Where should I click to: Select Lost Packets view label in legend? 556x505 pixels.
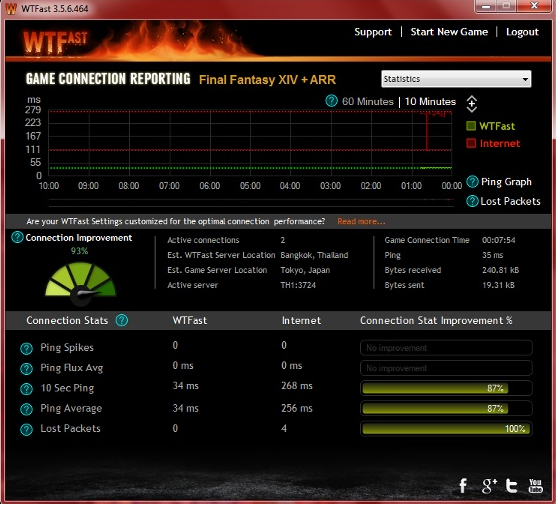click(510, 201)
